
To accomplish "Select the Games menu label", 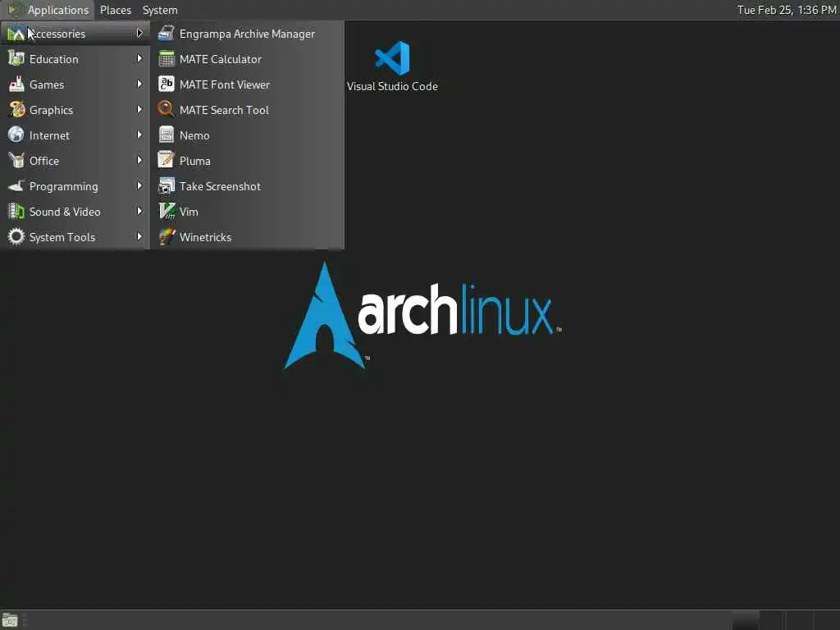I will 47,84.
